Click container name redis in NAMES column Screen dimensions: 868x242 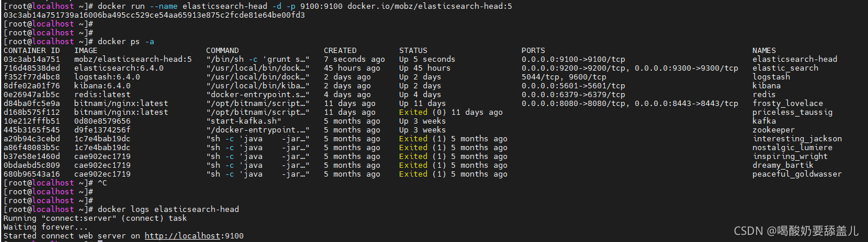764,95
